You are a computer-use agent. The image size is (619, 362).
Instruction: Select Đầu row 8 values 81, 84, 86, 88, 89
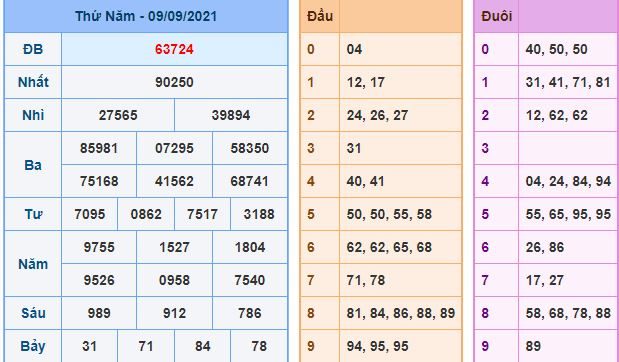click(401, 313)
